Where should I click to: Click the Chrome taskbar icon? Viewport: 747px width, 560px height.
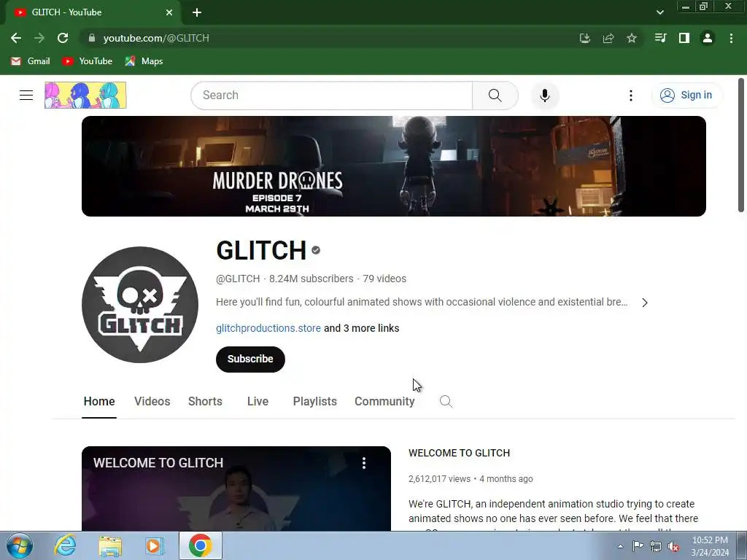coord(201,545)
